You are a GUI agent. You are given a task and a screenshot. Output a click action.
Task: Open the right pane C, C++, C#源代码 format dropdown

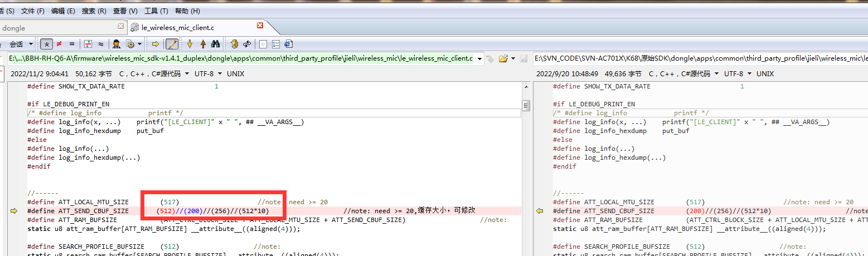(x=684, y=73)
